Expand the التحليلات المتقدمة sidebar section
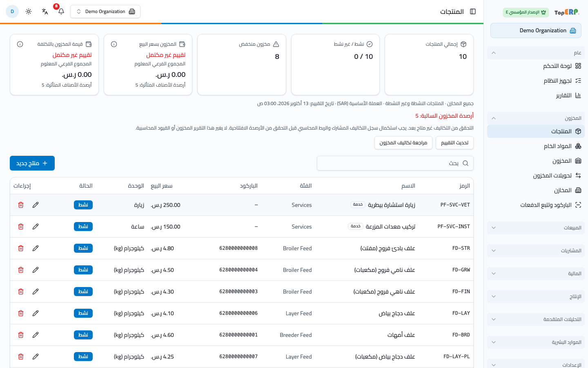This screenshot has height=368, width=588. click(536, 319)
